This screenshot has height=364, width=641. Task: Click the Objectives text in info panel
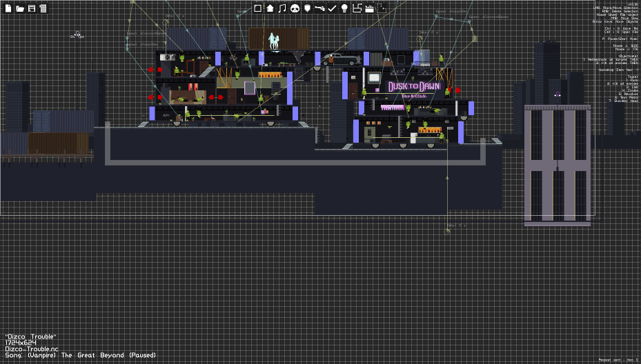coord(628,56)
